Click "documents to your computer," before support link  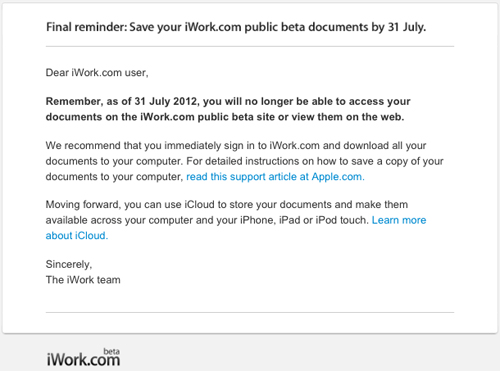[114, 177]
